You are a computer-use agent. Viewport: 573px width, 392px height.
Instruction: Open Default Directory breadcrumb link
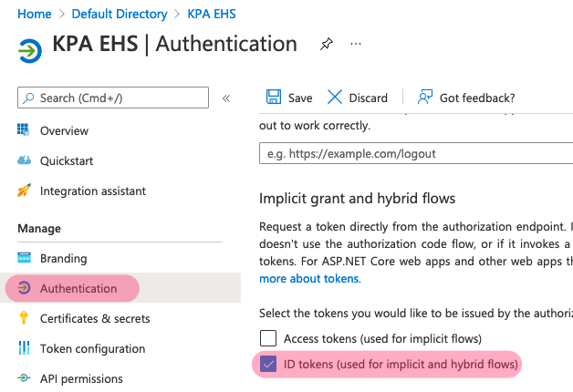[x=120, y=14]
